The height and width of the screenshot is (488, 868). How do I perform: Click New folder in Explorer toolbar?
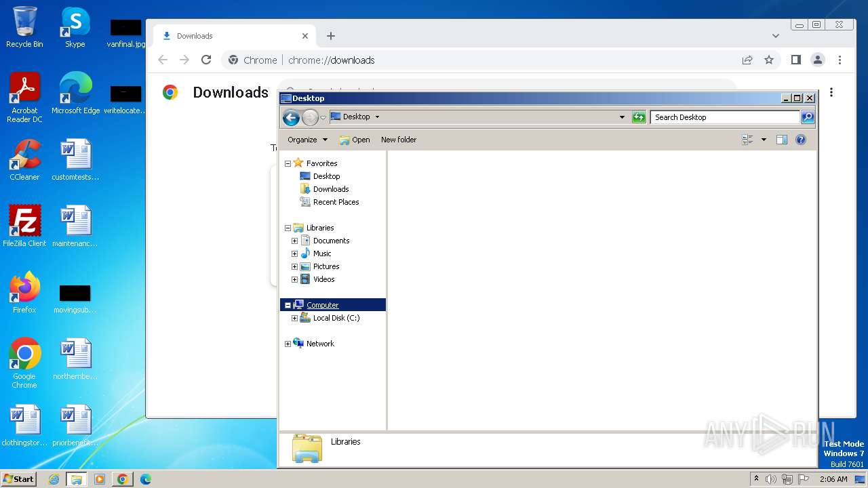tap(399, 140)
